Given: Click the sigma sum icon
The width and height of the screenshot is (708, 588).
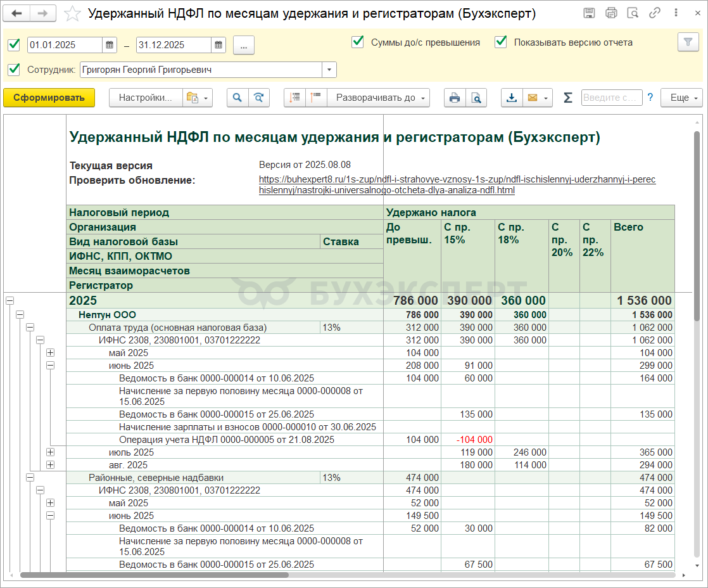Looking at the screenshot, I should pos(568,98).
